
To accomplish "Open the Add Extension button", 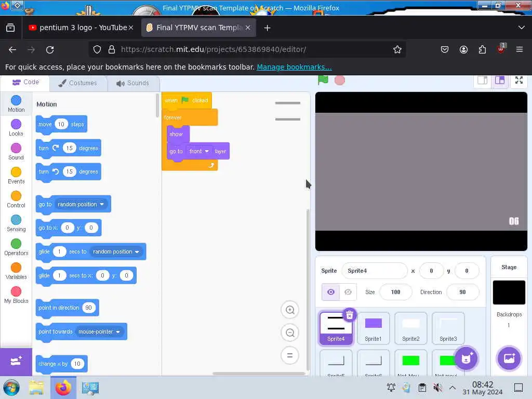I will [x=16, y=362].
